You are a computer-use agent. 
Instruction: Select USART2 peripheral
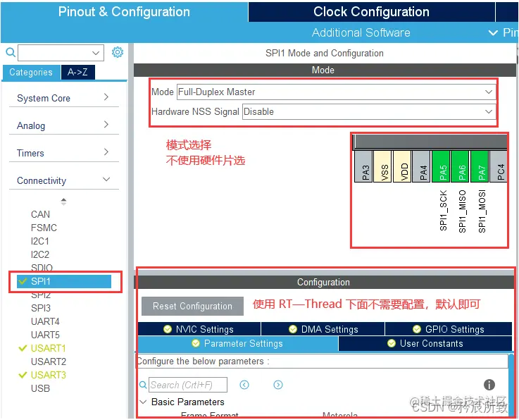(x=49, y=362)
